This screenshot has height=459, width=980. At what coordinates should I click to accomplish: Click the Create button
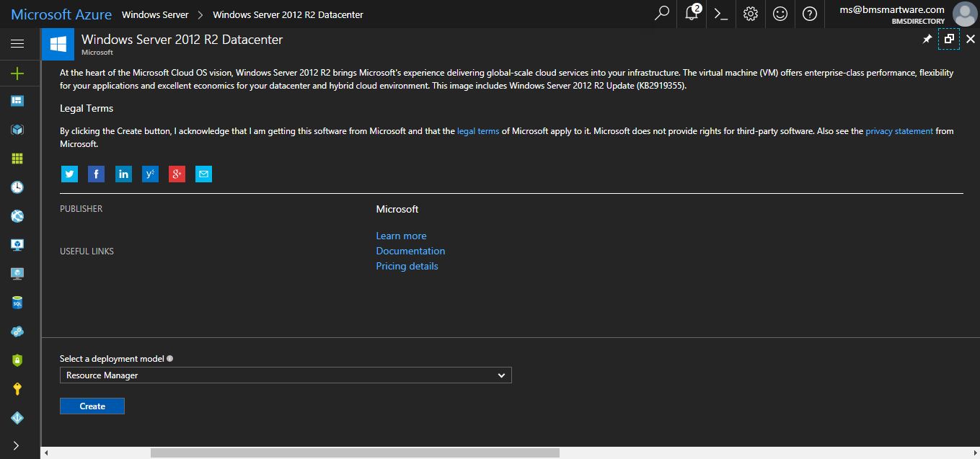click(92, 406)
